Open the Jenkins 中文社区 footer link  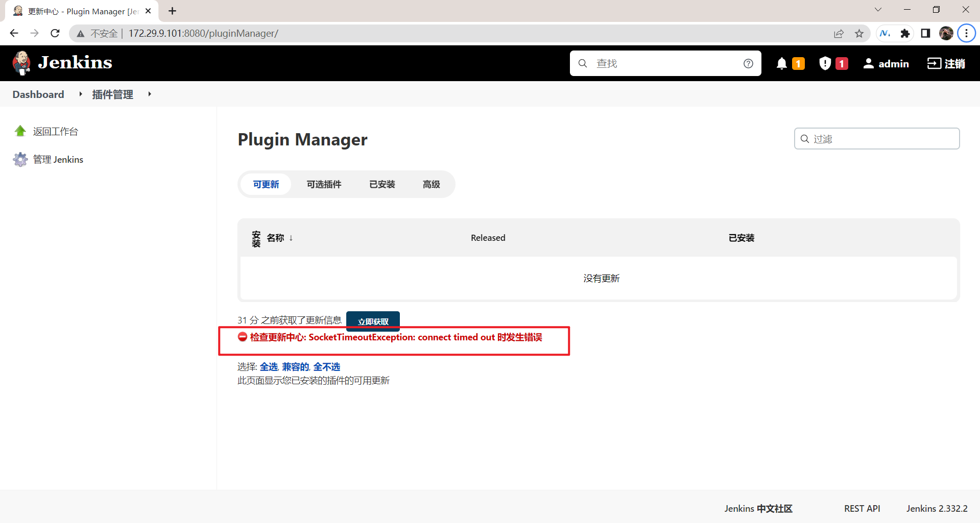click(x=758, y=509)
